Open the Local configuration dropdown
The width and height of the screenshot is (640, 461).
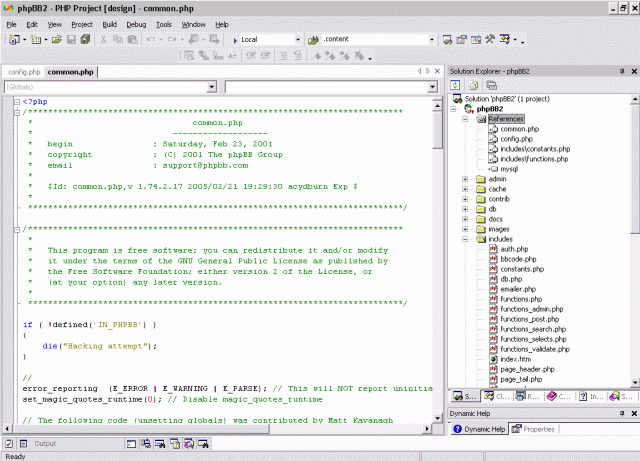[x=298, y=40]
